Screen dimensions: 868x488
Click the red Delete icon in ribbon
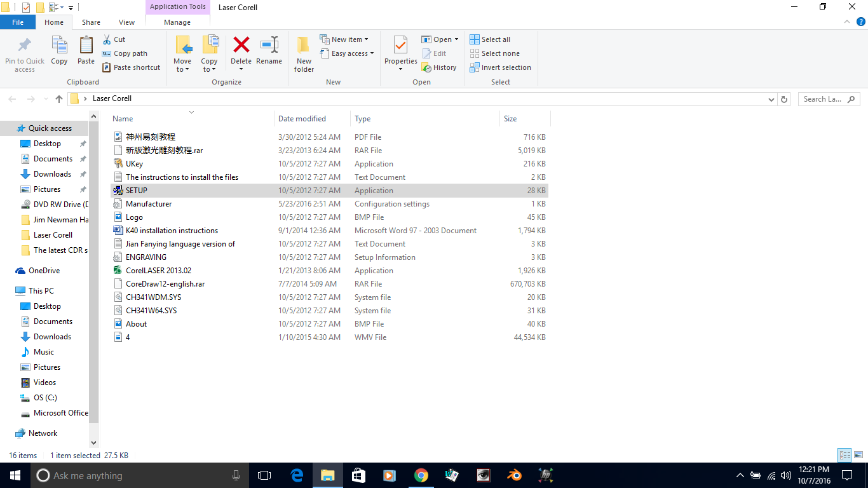point(241,46)
